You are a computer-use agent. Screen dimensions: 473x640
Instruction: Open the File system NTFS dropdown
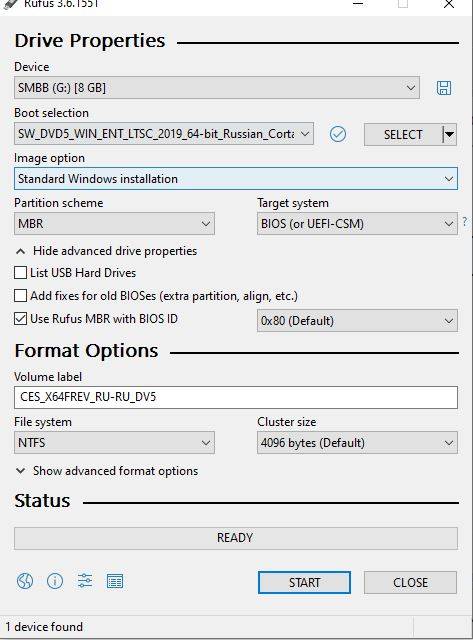coord(114,442)
